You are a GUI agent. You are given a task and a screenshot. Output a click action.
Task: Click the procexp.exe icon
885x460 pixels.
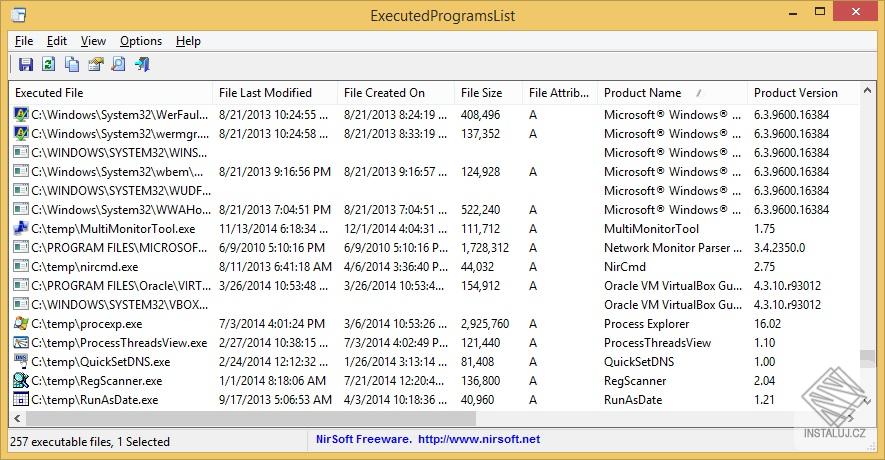(x=21, y=323)
